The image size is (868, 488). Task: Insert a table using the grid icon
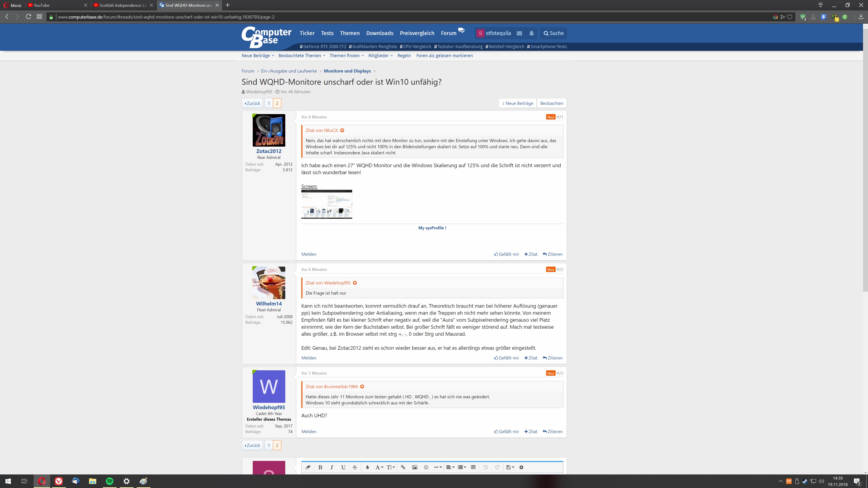coord(473,467)
